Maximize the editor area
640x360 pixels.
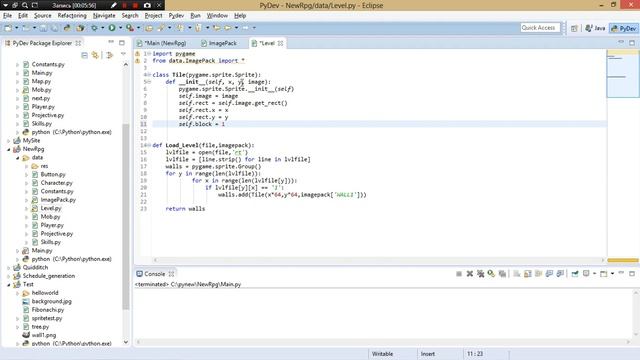pyautogui.click(x=632, y=42)
